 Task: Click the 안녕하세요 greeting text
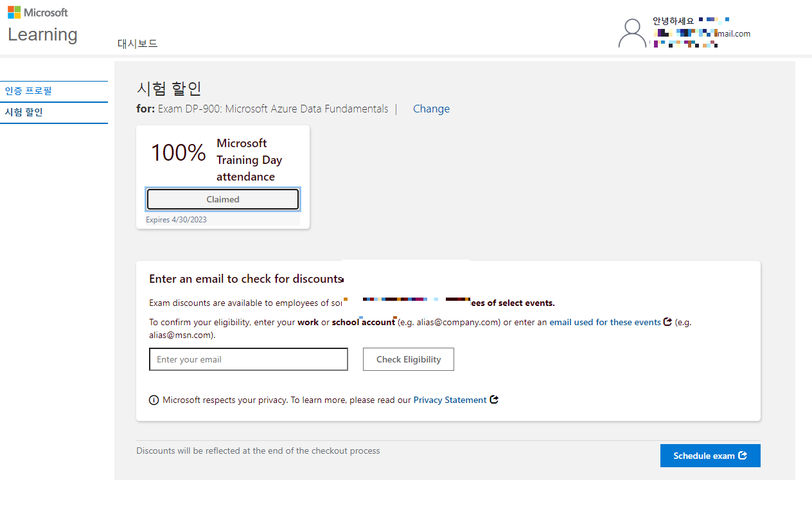(673, 21)
